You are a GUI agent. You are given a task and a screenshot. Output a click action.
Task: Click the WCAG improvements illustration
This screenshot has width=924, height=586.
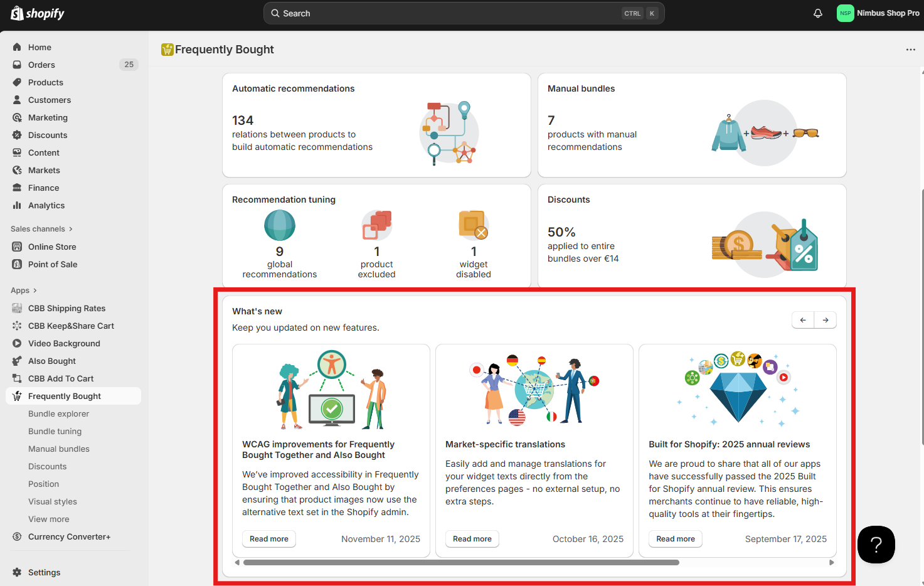click(x=331, y=390)
